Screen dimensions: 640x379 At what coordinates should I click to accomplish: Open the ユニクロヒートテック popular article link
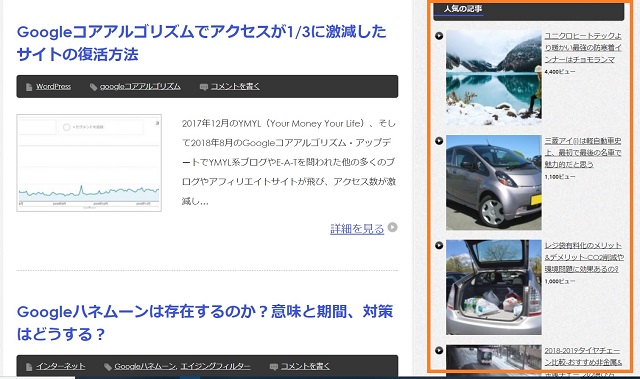coord(583,48)
